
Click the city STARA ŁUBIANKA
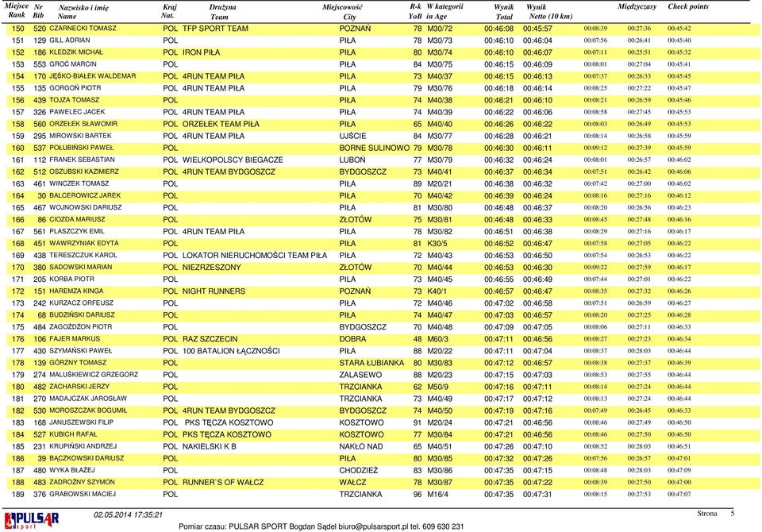(371, 363)
